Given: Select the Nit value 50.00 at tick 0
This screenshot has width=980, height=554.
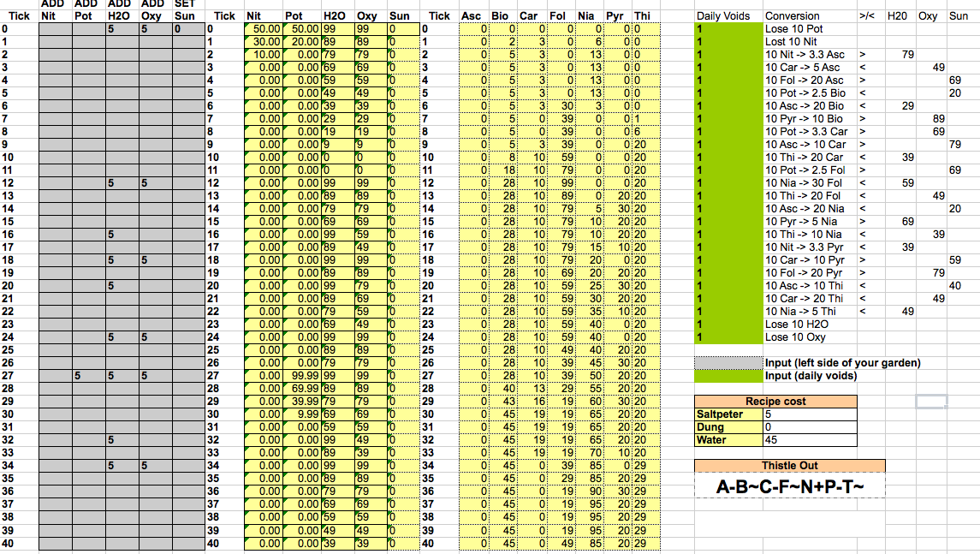Looking at the screenshot, I should click(263, 29).
